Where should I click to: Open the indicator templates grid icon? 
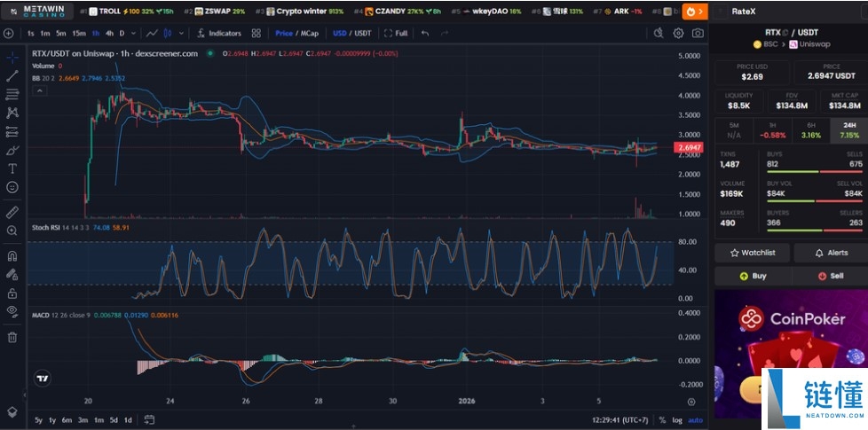click(256, 33)
